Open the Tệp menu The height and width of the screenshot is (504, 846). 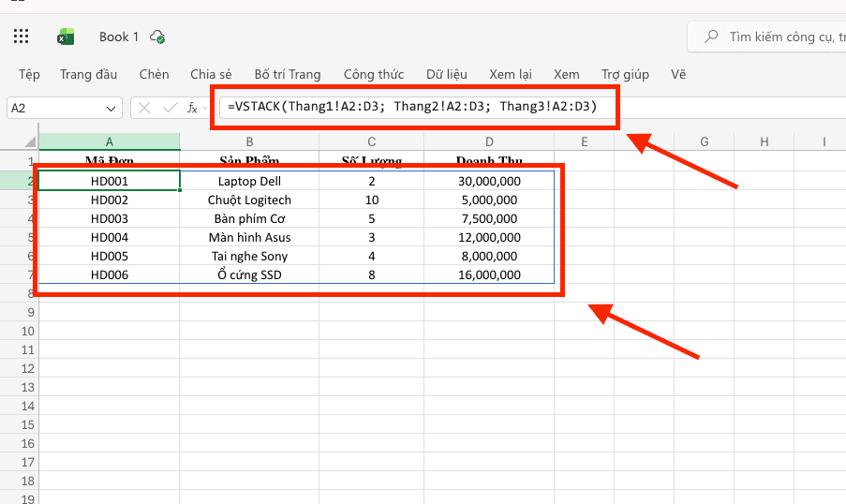tap(29, 74)
